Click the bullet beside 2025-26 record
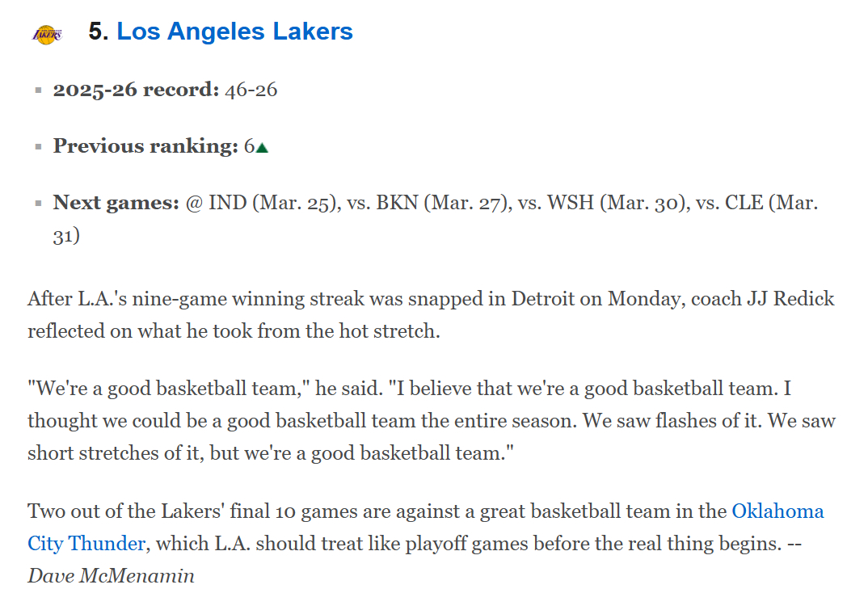The image size is (868, 610). coord(38,90)
